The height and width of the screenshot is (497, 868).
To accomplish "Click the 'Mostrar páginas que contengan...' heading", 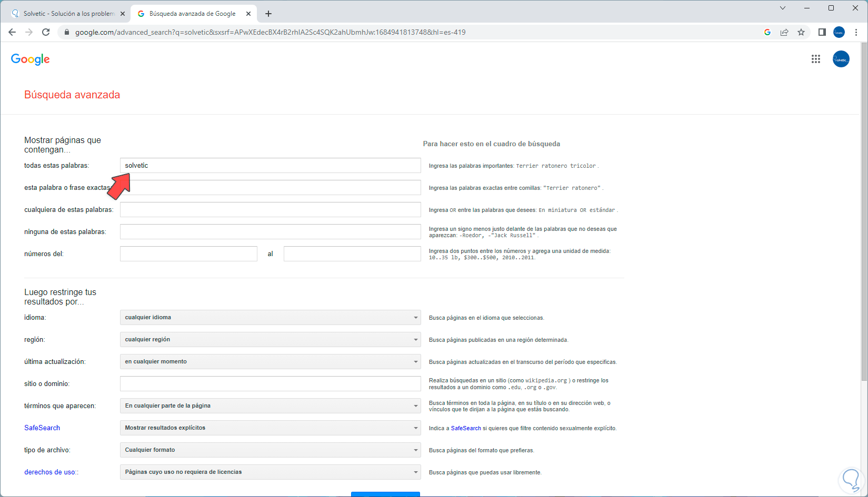I will click(63, 145).
